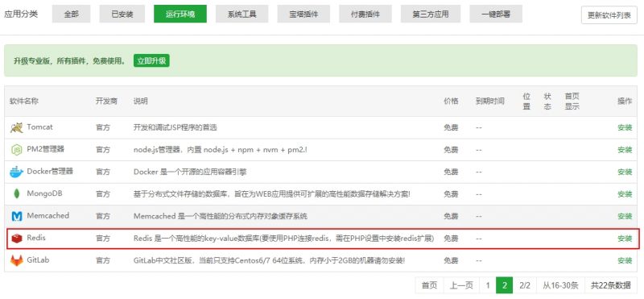This screenshot has width=644, height=299.
Task: Click the Tomcat cat icon
Action: click(16, 127)
